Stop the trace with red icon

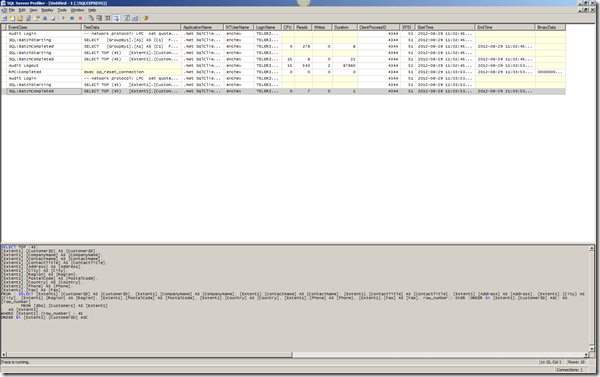coord(80,18)
